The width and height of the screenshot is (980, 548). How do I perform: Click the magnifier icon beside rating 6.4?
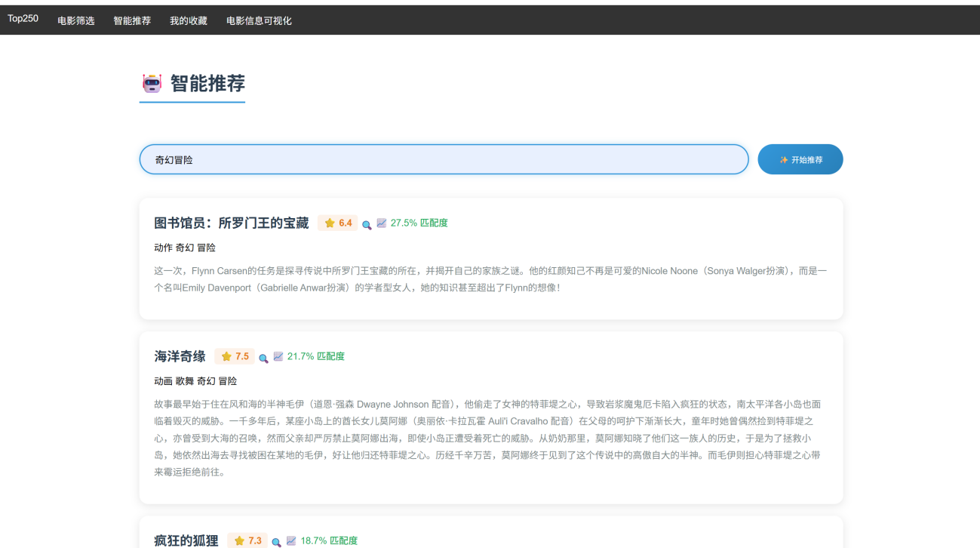pyautogui.click(x=367, y=224)
